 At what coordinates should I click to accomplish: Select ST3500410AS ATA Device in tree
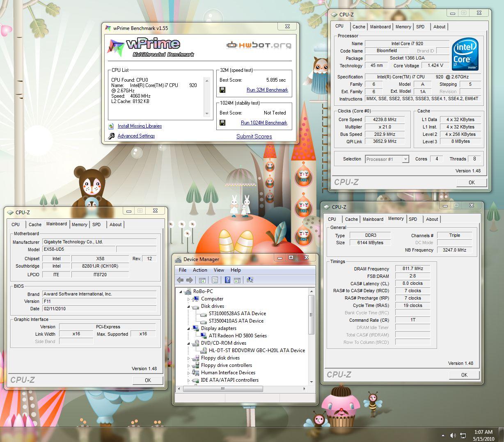tap(236, 321)
